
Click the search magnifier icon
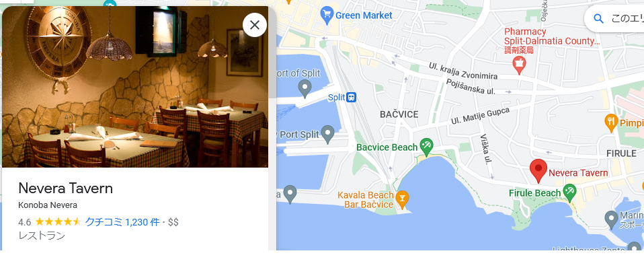click(599, 18)
